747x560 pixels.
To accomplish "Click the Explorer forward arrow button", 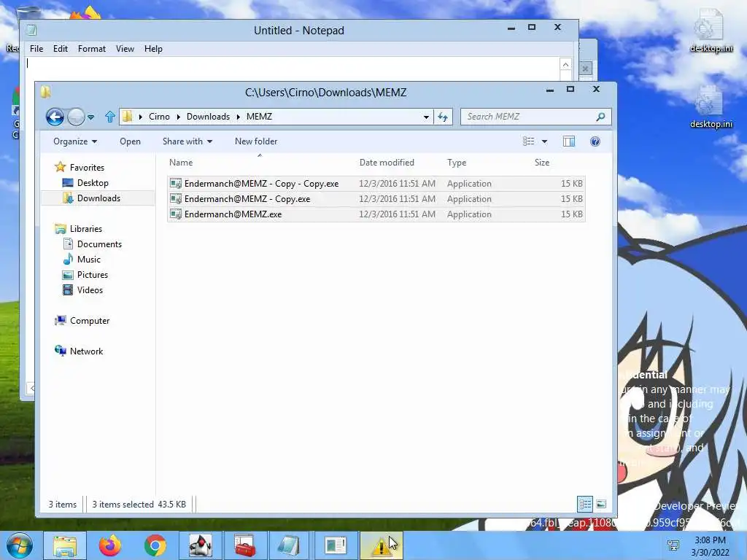I will coord(76,117).
